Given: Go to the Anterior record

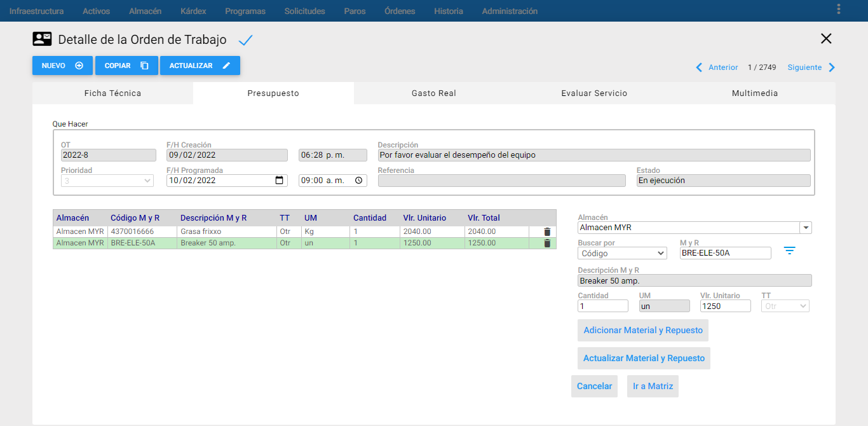Looking at the screenshot, I should 723,67.
